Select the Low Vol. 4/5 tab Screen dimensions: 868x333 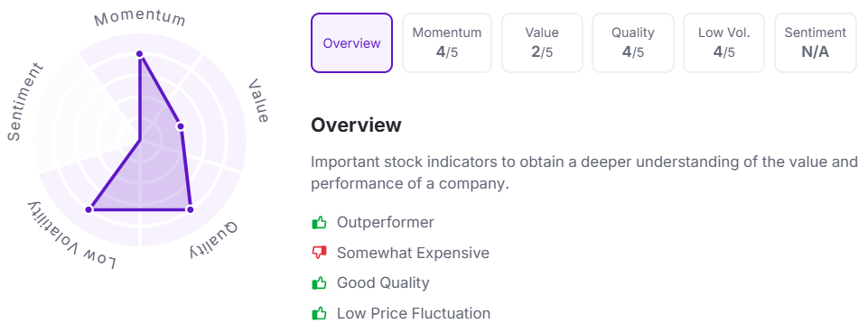tap(723, 43)
